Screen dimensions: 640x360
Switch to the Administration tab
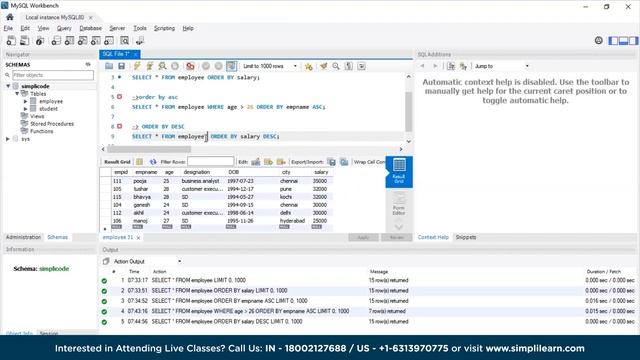(23, 237)
